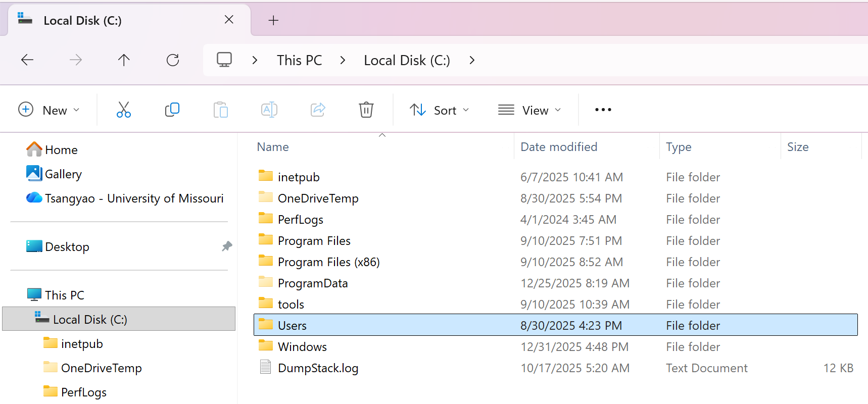
Task: Go back using the back arrow
Action: coord(27,60)
